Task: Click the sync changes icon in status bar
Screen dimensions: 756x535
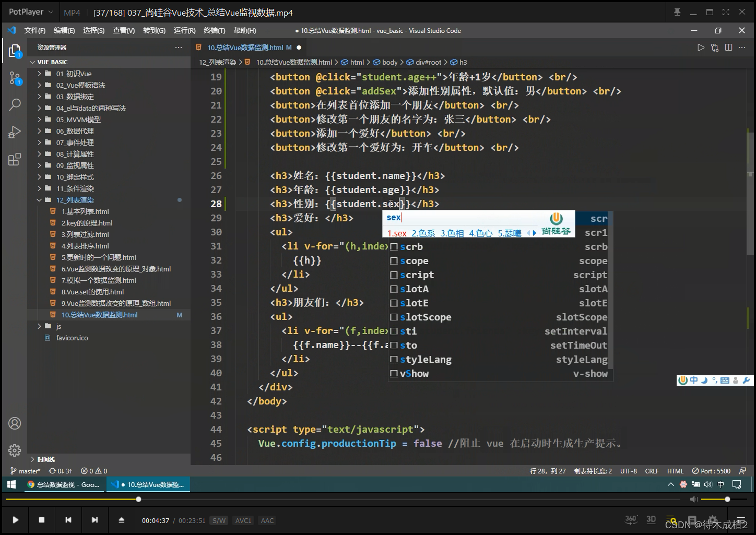Action: point(61,471)
